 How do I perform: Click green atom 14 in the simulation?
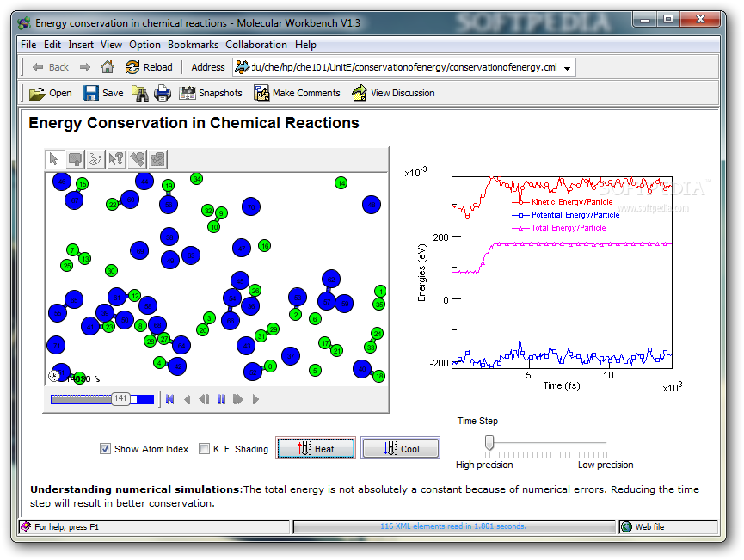[x=341, y=182]
